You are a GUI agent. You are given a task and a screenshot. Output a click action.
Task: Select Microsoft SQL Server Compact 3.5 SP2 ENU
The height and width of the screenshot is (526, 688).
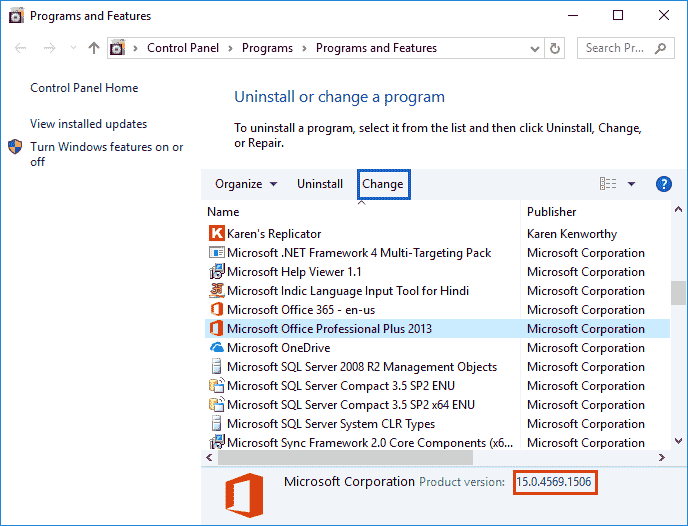click(x=341, y=385)
